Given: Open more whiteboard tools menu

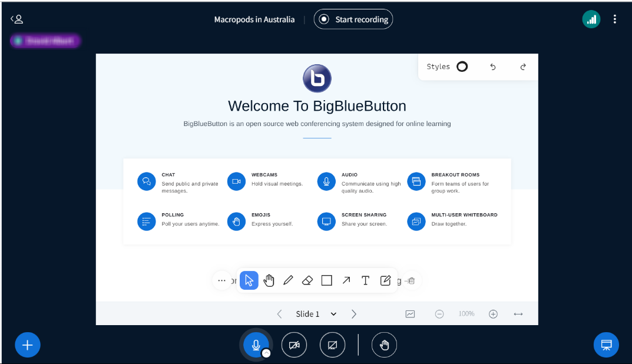Looking at the screenshot, I should coord(221,280).
